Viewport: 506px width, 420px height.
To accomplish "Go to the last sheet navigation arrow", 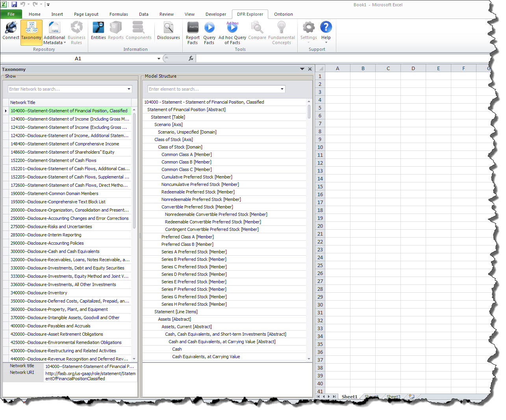I will (x=334, y=397).
